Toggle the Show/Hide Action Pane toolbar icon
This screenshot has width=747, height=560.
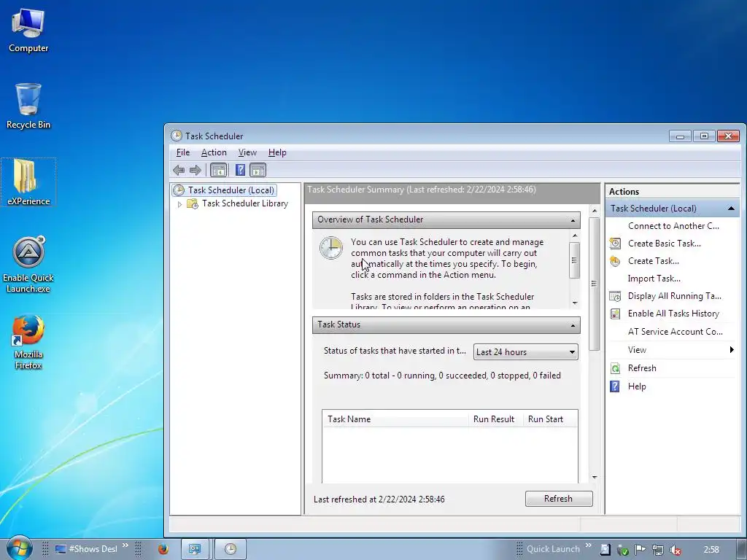pyautogui.click(x=258, y=170)
